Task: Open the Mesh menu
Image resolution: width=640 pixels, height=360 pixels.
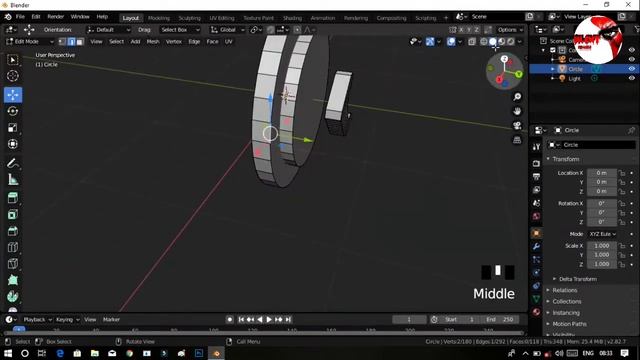Action: [153, 42]
